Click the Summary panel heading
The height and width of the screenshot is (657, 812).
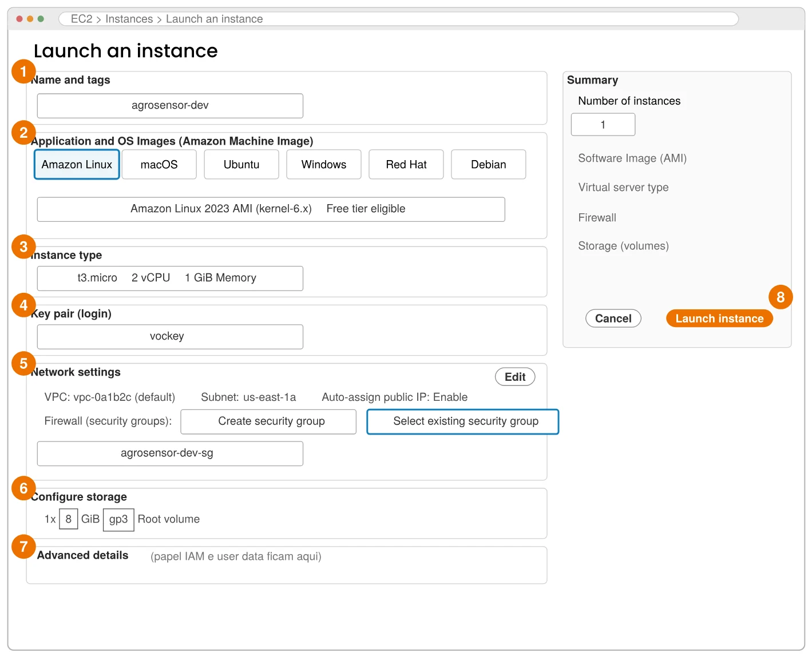click(592, 80)
